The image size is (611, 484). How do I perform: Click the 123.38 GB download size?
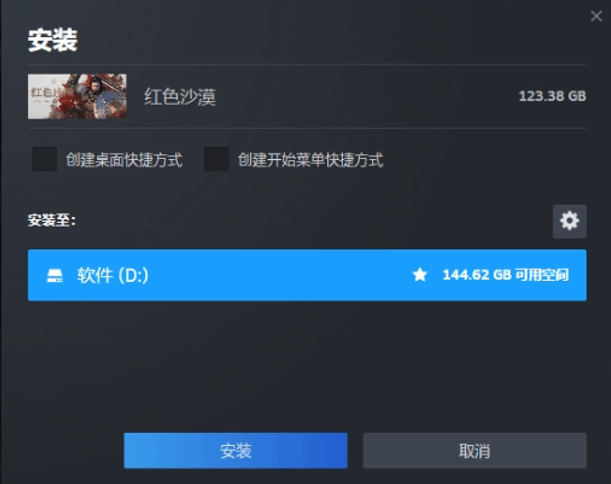(552, 96)
